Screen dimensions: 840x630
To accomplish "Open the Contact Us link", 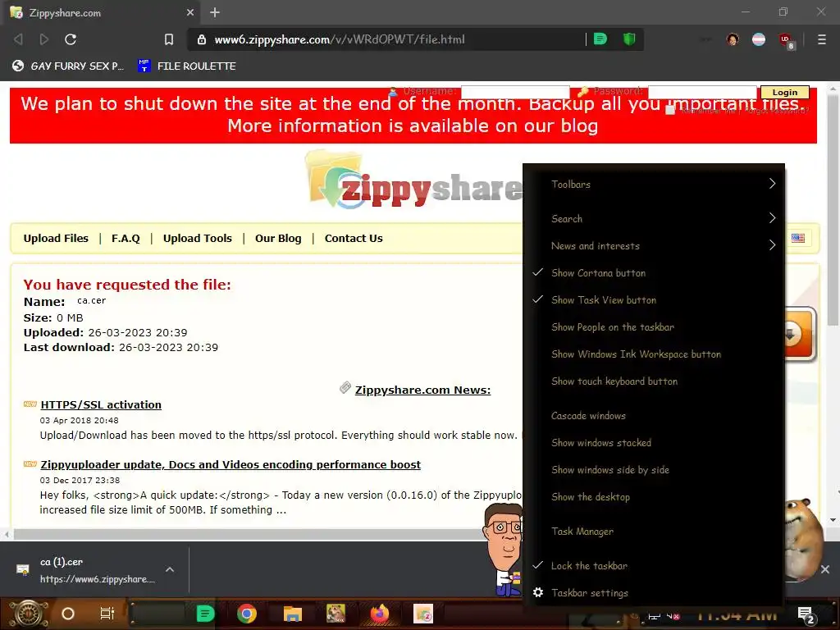I will coord(354,239).
